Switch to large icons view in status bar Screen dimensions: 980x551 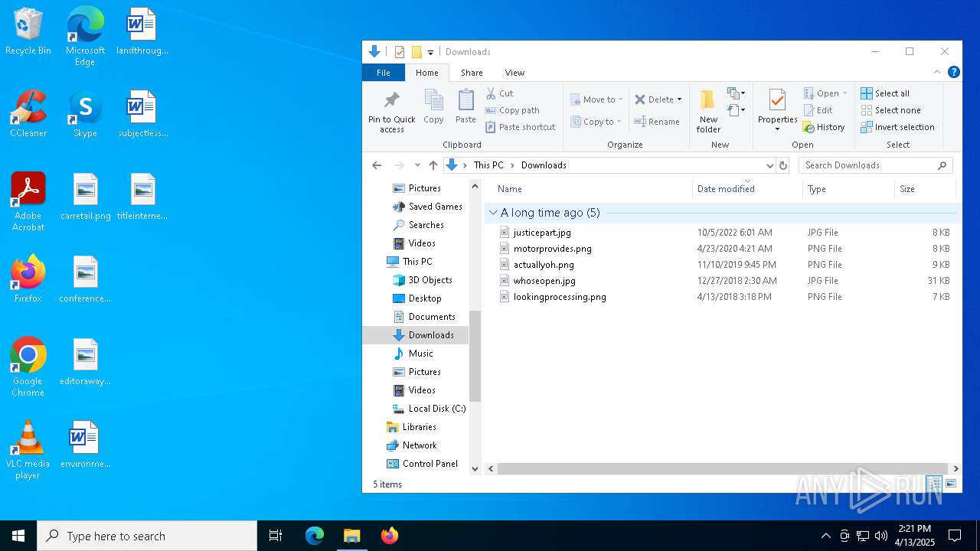point(951,484)
